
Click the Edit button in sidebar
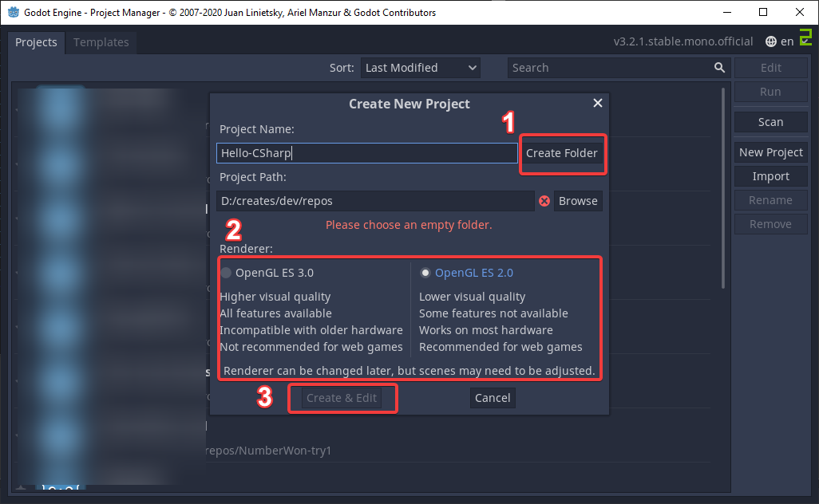pos(770,68)
